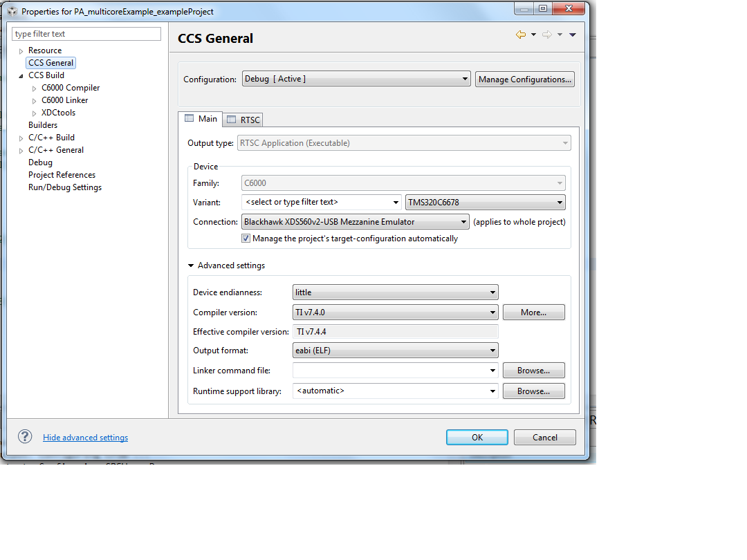
Task: Expand the XDCtools node
Action: (x=34, y=113)
